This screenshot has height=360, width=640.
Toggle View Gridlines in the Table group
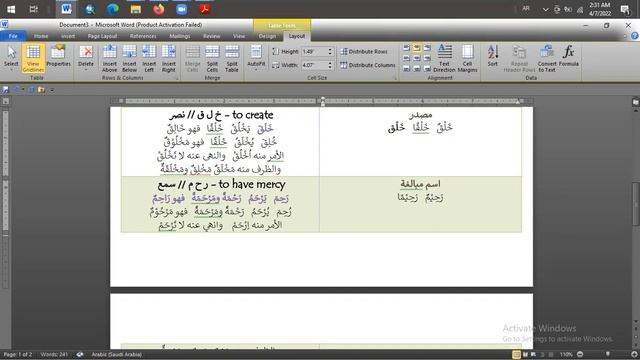click(x=33, y=58)
